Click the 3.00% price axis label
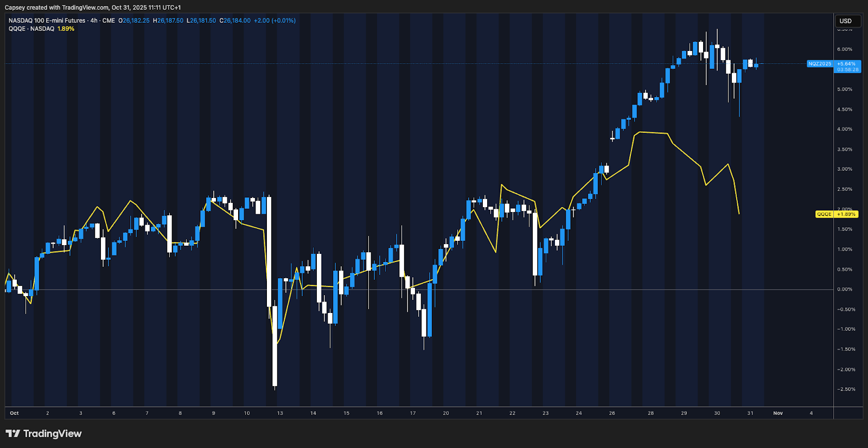The image size is (868, 448). tap(845, 169)
